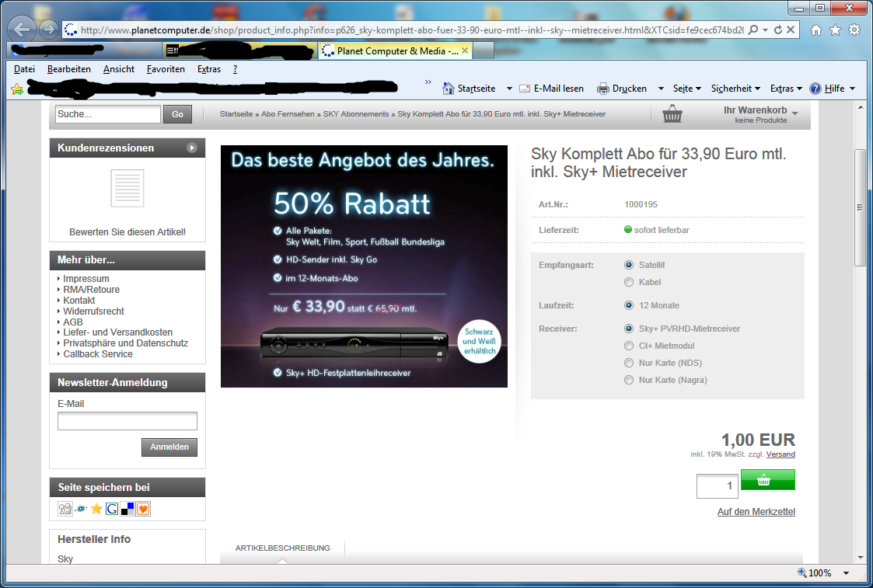Click the Kundenrezensionen arrow icon

click(192, 148)
